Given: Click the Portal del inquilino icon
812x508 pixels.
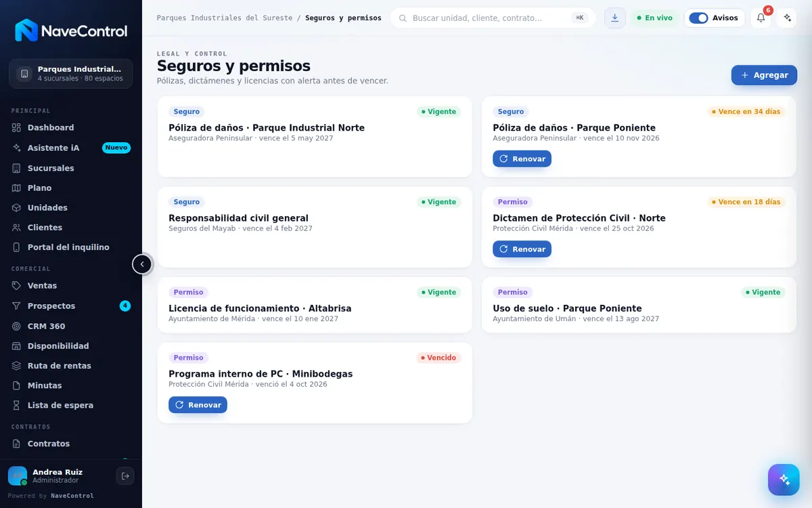Looking at the screenshot, I should click(17, 247).
